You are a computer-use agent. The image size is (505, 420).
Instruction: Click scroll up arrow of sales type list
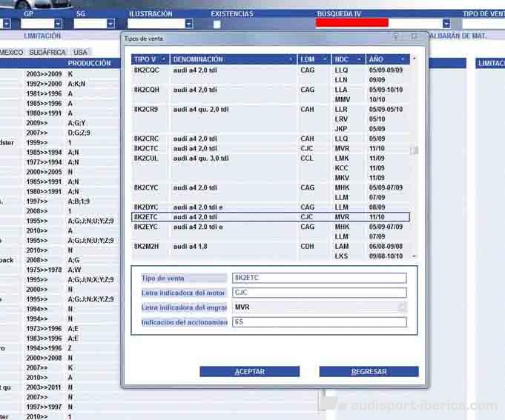pos(415,59)
